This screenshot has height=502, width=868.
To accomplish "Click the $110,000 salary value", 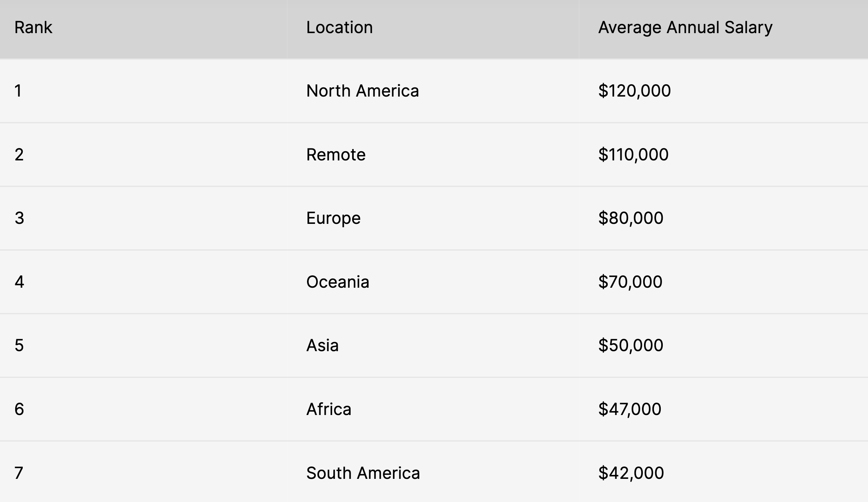I will (633, 155).
